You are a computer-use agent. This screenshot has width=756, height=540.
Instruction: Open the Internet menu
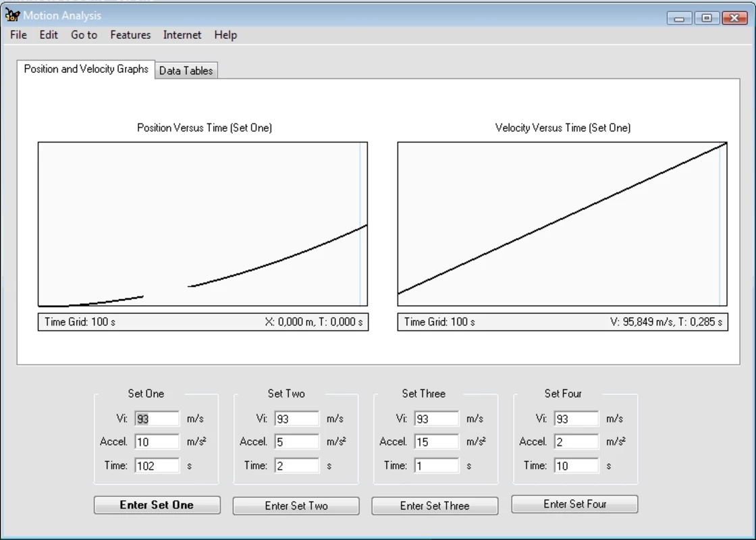click(x=182, y=34)
